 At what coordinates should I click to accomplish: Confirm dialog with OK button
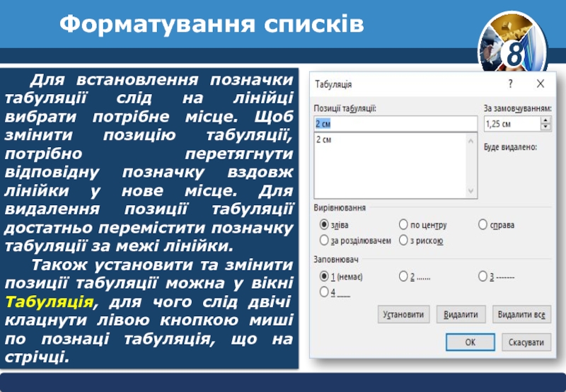(470, 342)
